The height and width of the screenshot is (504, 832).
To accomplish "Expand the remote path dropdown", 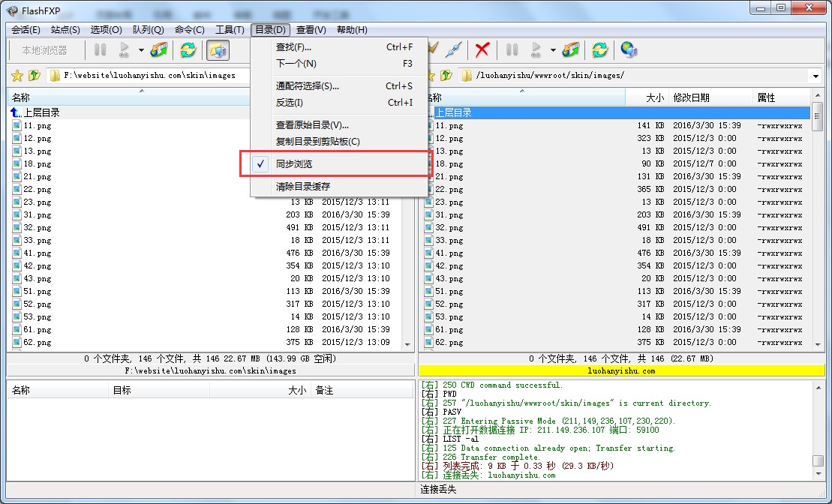I will [815, 76].
